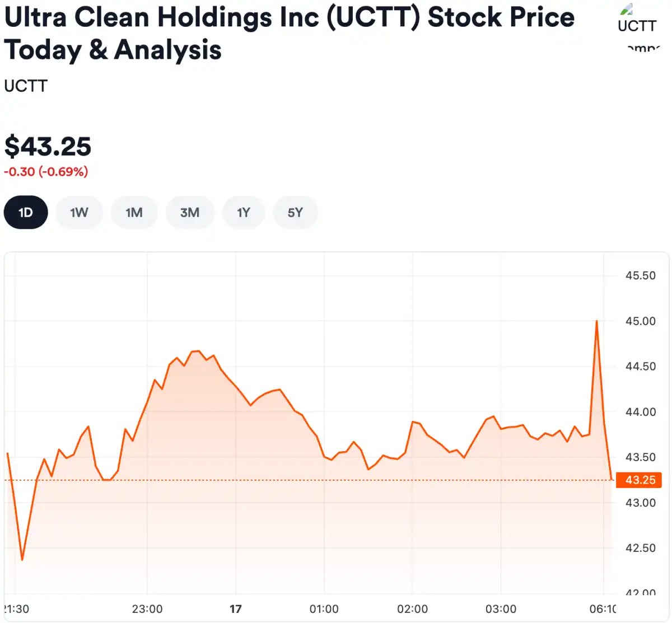Click the UCTT ticker below the title
Screen dimensions: 672x623
(26, 86)
